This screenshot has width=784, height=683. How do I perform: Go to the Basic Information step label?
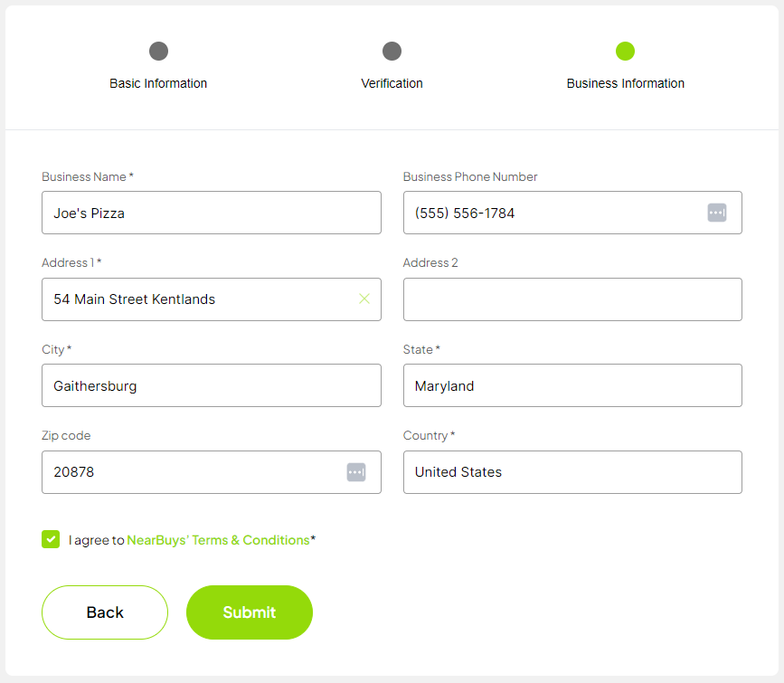click(x=158, y=83)
